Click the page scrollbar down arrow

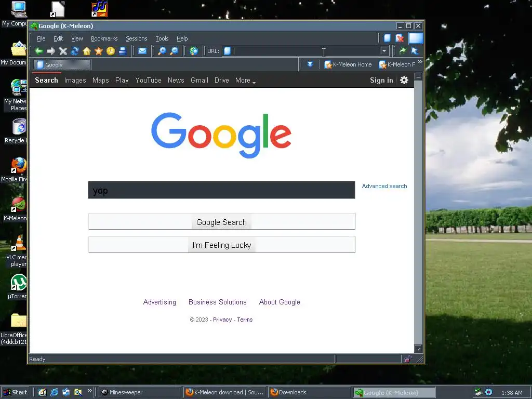pyautogui.click(x=418, y=349)
